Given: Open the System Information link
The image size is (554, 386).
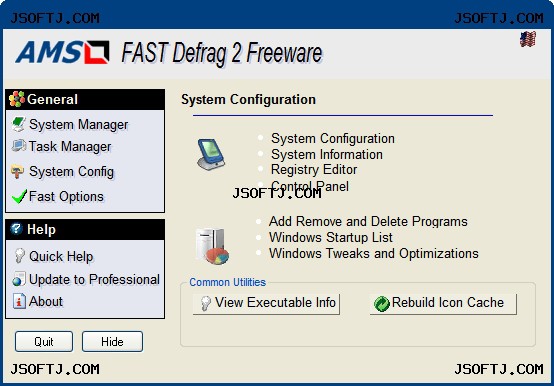Looking at the screenshot, I should pyautogui.click(x=327, y=154).
